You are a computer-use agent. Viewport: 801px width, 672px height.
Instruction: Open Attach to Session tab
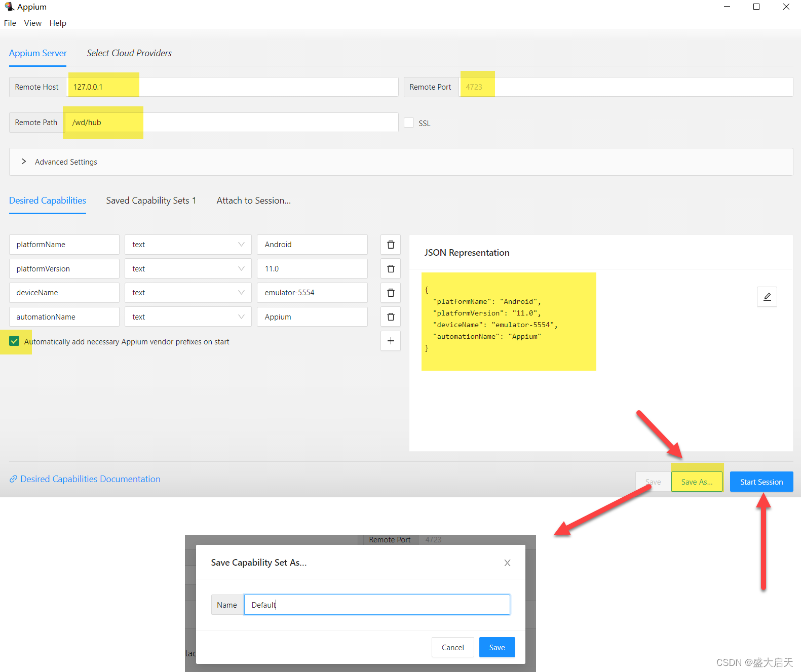(x=254, y=201)
